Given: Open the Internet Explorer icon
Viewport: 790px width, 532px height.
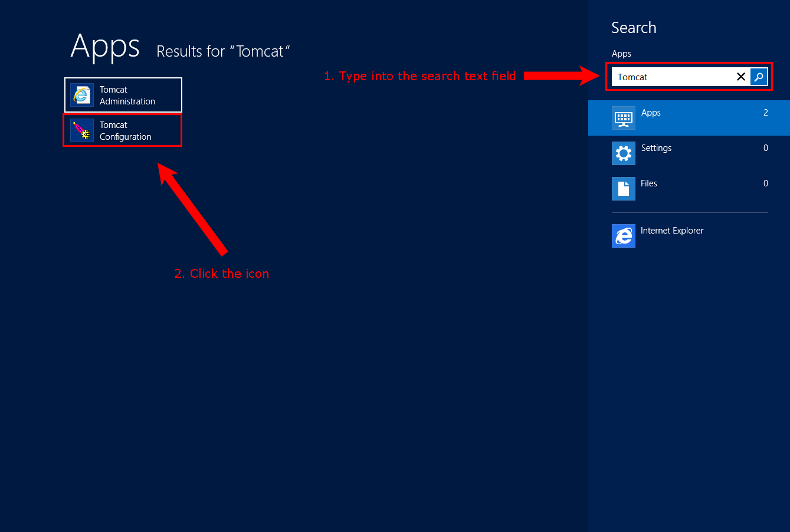Looking at the screenshot, I should click(624, 236).
